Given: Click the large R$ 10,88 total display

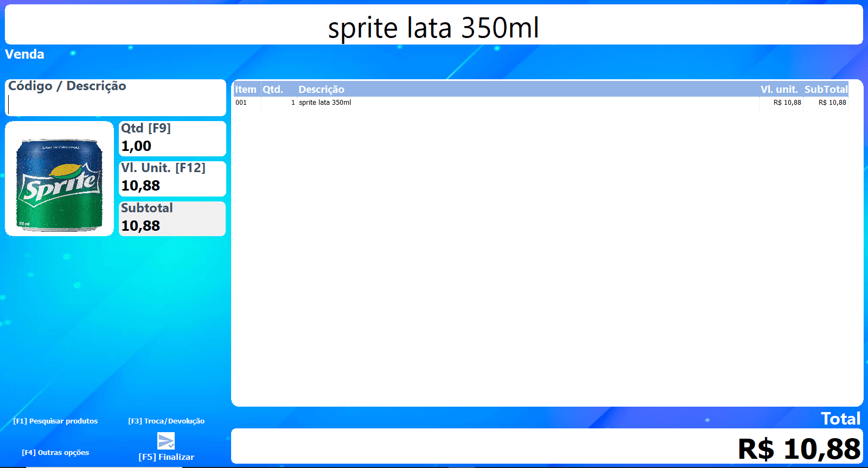Looking at the screenshot, I should (x=799, y=449).
